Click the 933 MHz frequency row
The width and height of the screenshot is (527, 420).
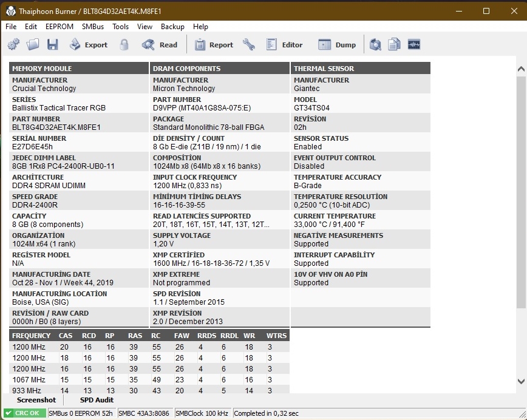[149, 390]
